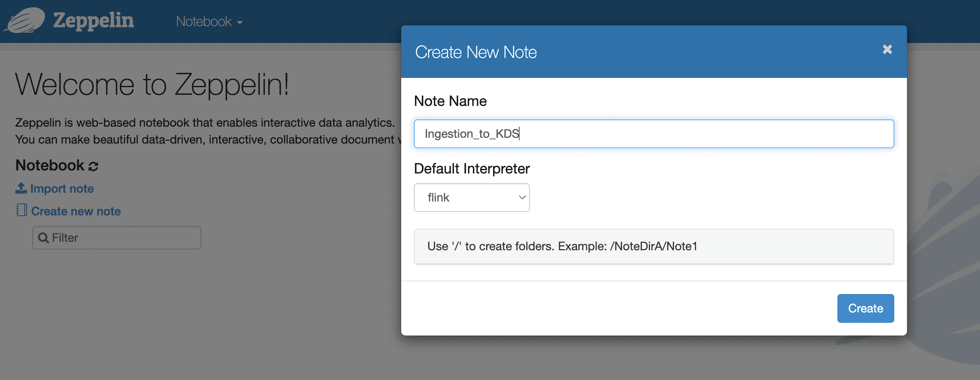Image resolution: width=980 pixels, height=380 pixels.
Task: Click the Note Name label
Action: click(x=450, y=101)
